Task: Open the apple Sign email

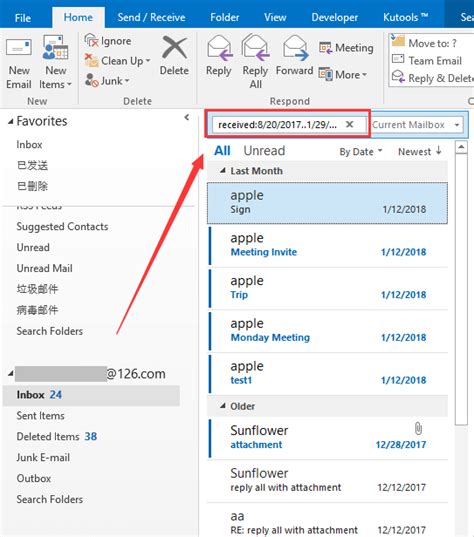Action: pos(327,203)
